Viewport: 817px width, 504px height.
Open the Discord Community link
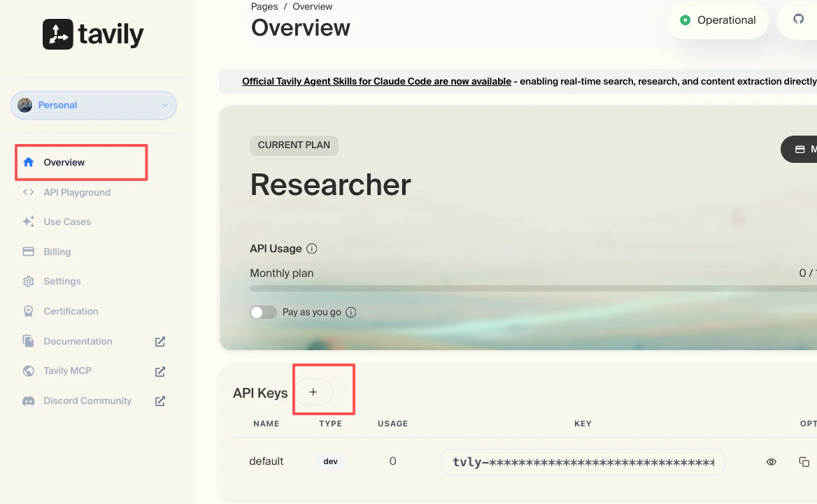point(87,401)
